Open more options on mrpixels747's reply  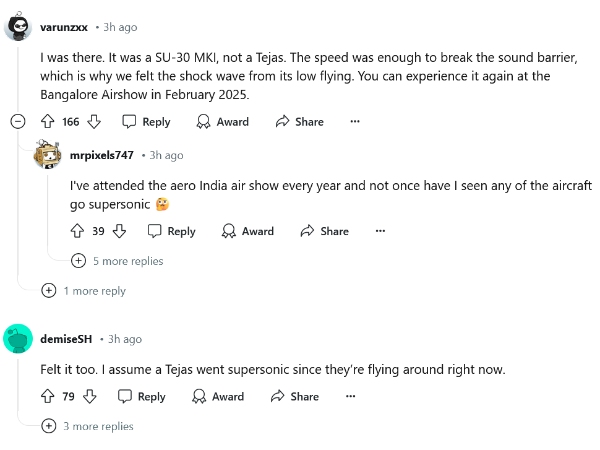(x=380, y=231)
